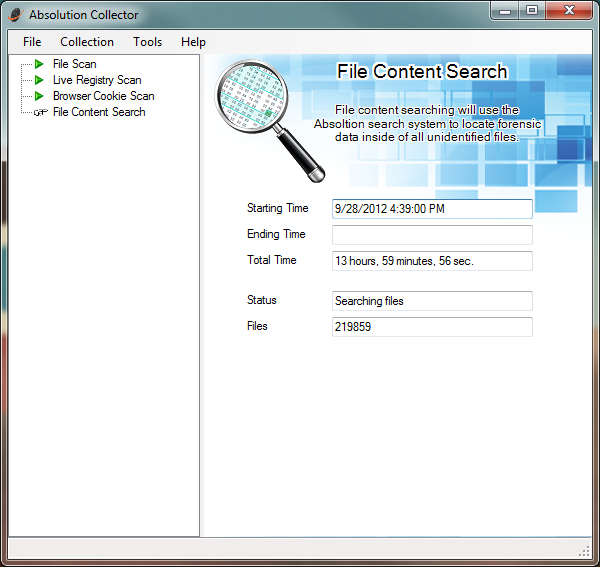Click the Status label

(262, 300)
